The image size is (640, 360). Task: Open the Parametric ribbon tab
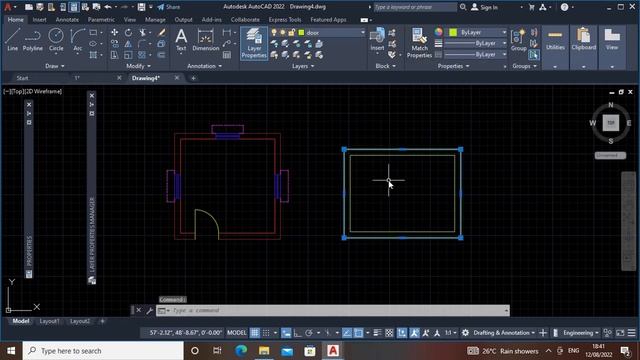101,20
